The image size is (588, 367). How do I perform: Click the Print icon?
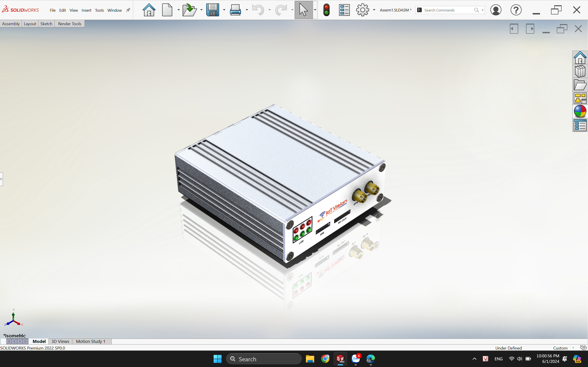pos(235,10)
